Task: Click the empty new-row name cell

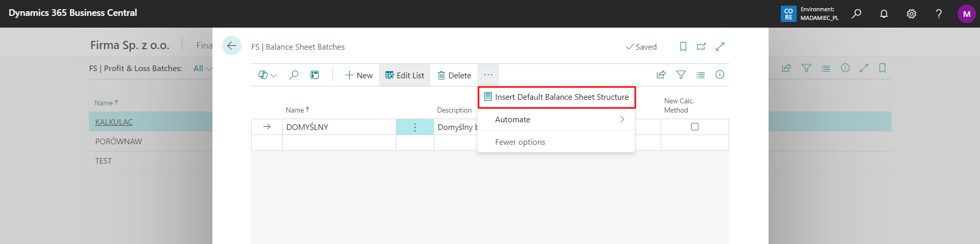Action: (x=339, y=143)
